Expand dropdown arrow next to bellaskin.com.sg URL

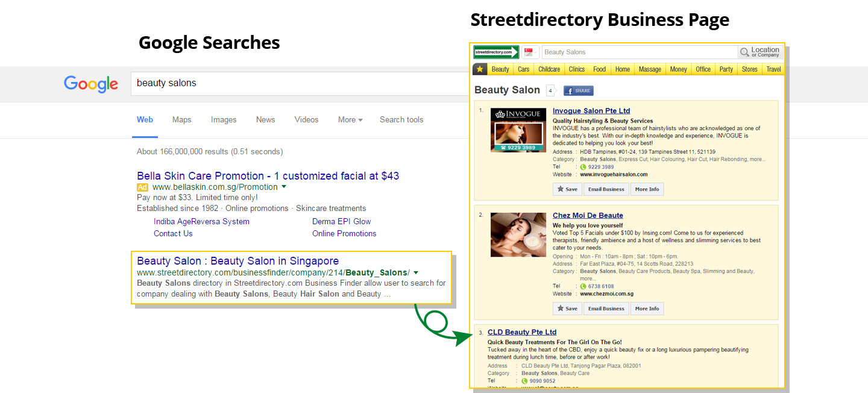tap(284, 187)
